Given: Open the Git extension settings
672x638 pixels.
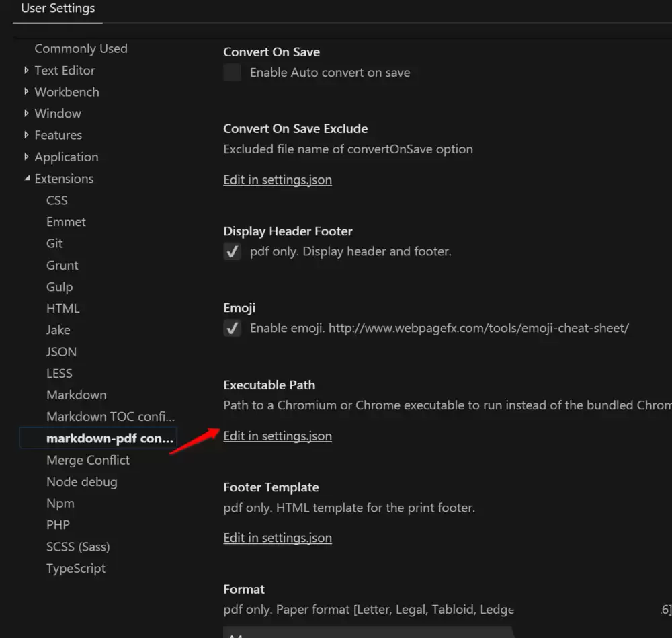Looking at the screenshot, I should tap(54, 243).
